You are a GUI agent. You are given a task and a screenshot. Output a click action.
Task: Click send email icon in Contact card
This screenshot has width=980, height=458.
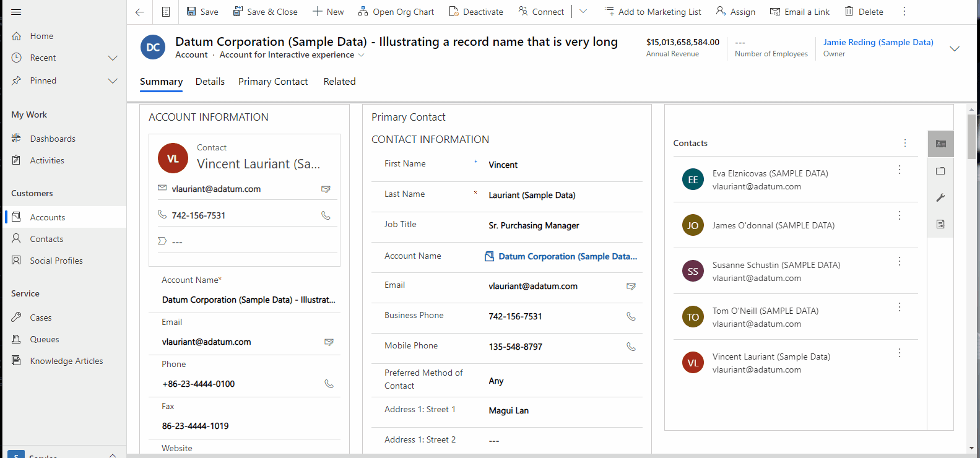click(x=326, y=189)
